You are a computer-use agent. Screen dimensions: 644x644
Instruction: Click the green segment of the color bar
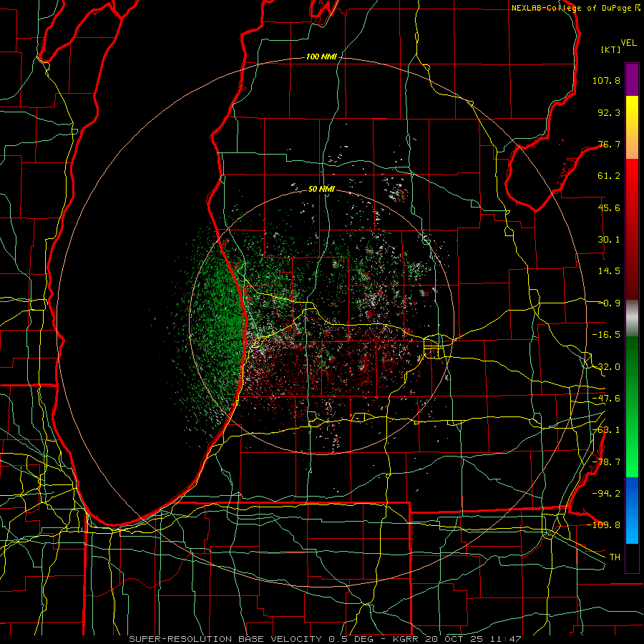tap(632, 406)
